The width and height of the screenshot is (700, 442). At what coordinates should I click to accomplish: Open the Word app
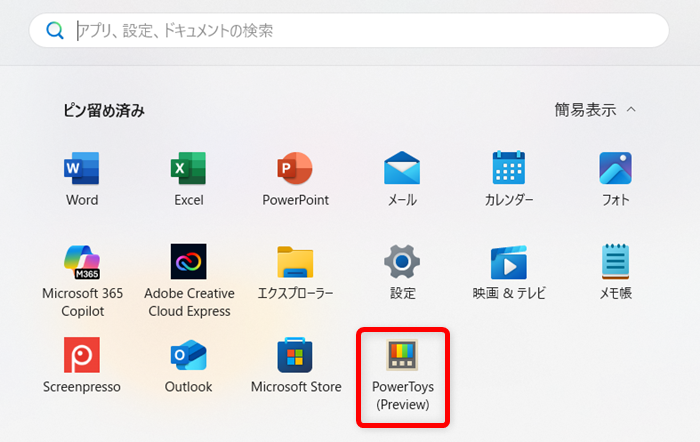[x=82, y=179]
